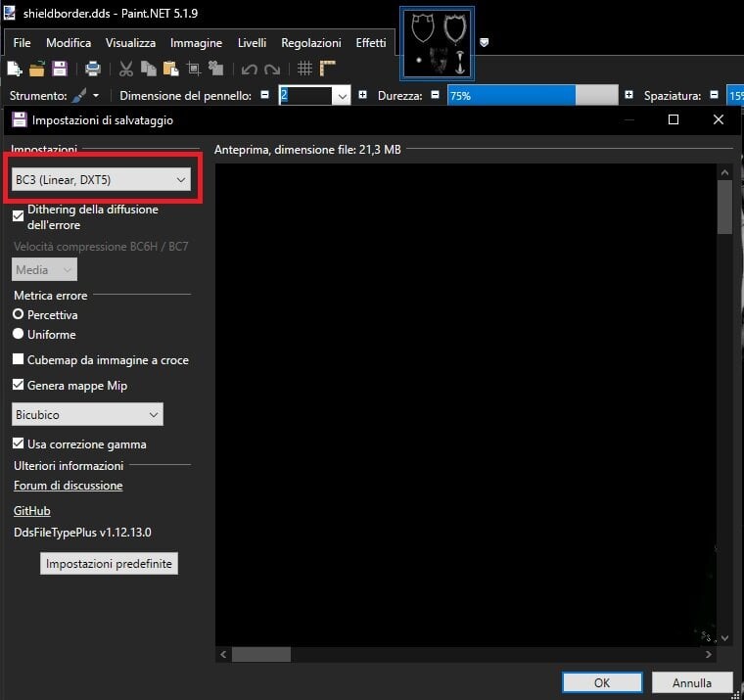Decrease Durezza with minus button
Viewport: 744px width, 700px height.
(x=435, y=95)
